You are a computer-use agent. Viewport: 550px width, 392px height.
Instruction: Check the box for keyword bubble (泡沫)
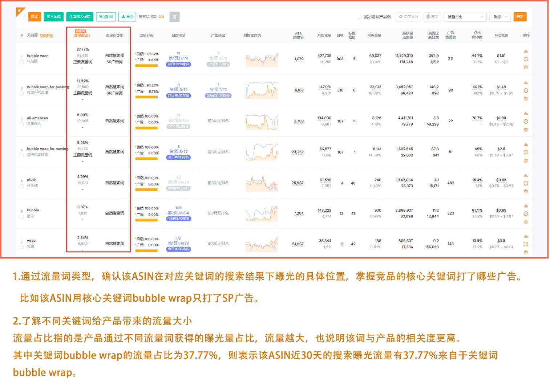pyautogui.click(x=22, y=216)
